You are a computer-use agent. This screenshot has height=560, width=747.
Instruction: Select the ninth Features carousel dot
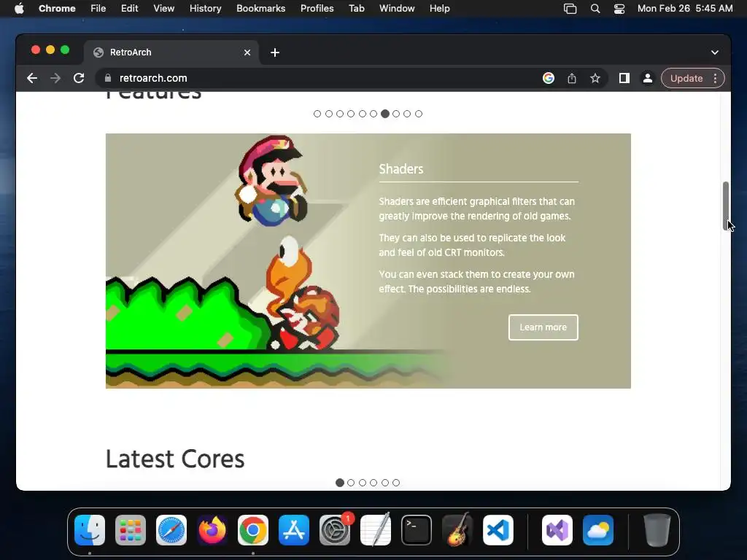(x=407, y=114)
